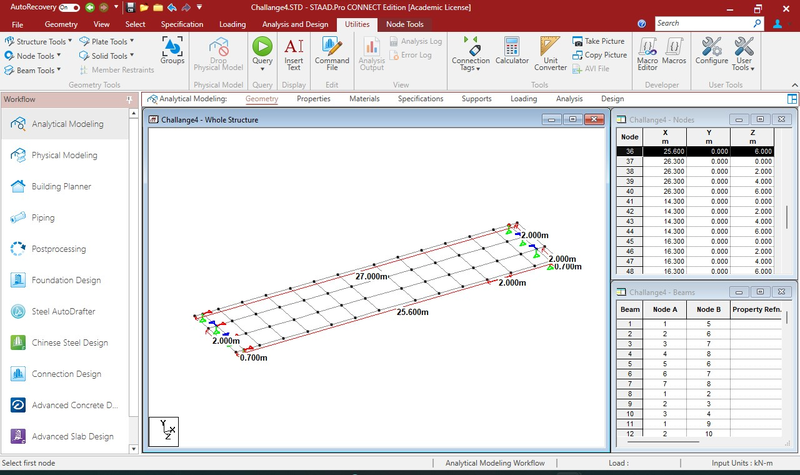Click the Nodes table vertical scrollbar
Screen dimensions: 800x475
tap(786, 215)
